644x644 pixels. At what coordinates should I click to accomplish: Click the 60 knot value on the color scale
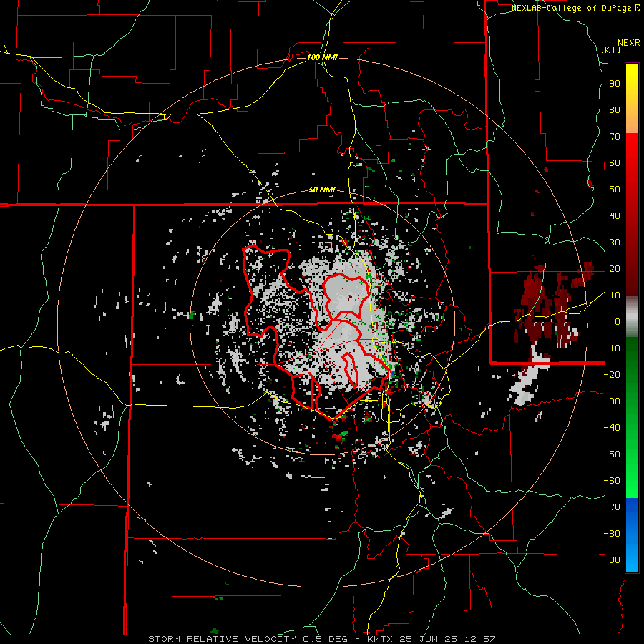click(x=615, y=162)
